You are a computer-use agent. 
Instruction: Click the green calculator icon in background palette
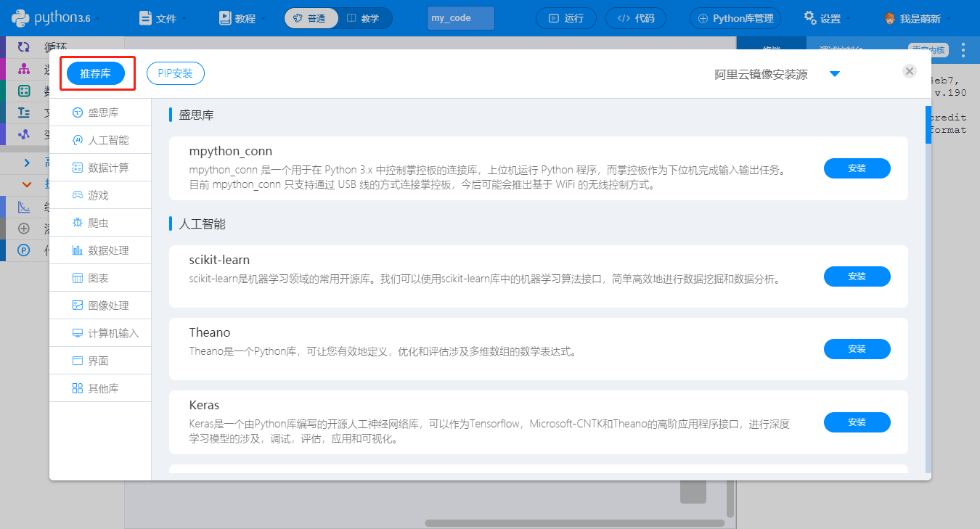(x=24, y=91)
